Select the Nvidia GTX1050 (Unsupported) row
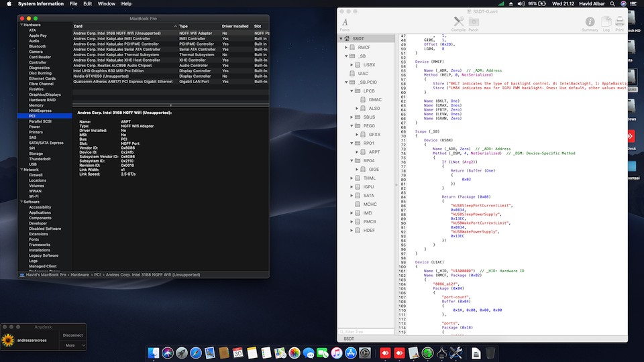 tap(101, 76)
